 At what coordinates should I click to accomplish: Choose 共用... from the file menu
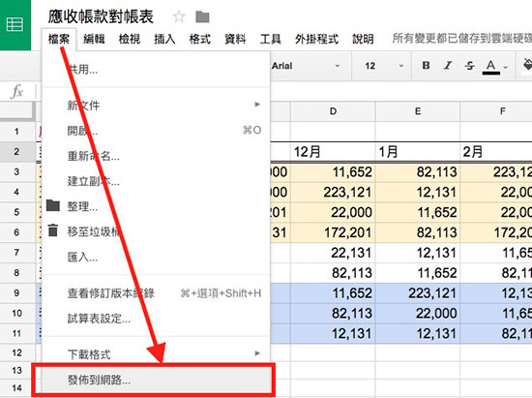tap(156, 70)
